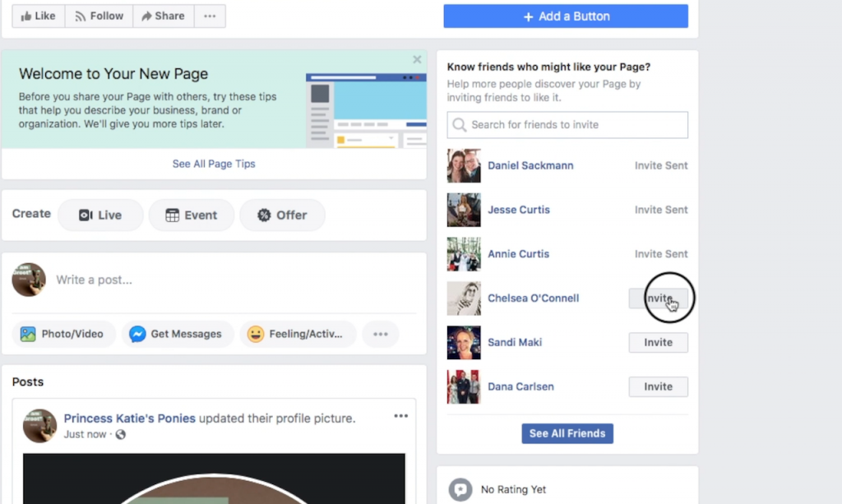Screen dimensions: 842x504
Task: Create an Offer
Action: point(283,215)
